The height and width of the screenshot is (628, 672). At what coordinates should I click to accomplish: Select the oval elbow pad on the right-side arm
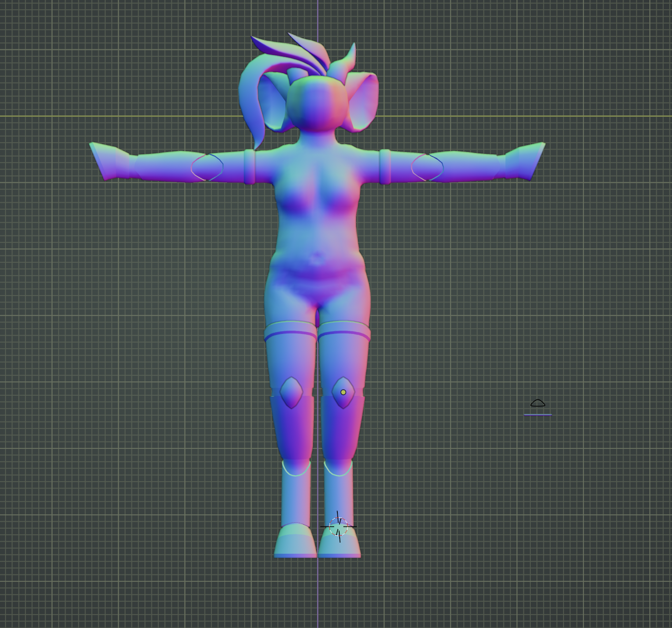(x=427, y=167)
